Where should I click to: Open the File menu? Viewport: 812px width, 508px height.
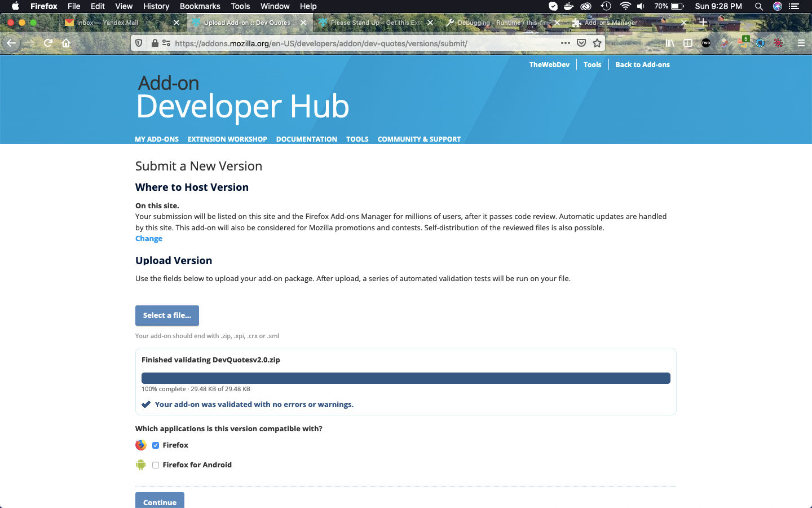74,6
